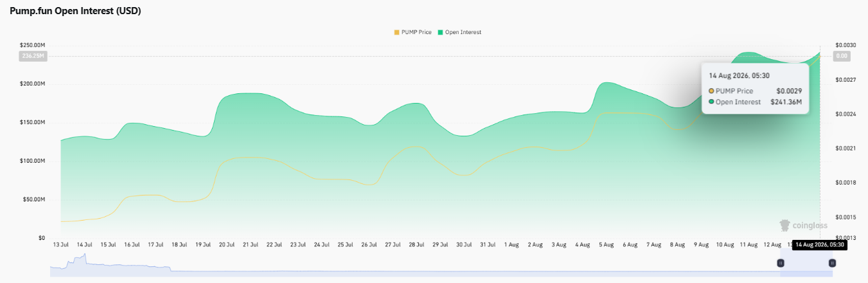This screenshot has width=868, height=283.
Task: Grab the right range slider handle
Action: 832,263
